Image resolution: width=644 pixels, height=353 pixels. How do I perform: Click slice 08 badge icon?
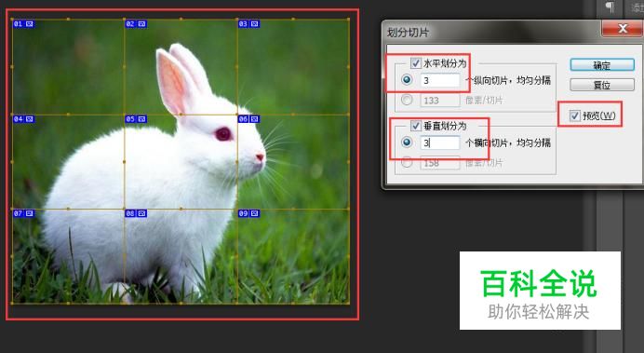(x=142, y=213)
